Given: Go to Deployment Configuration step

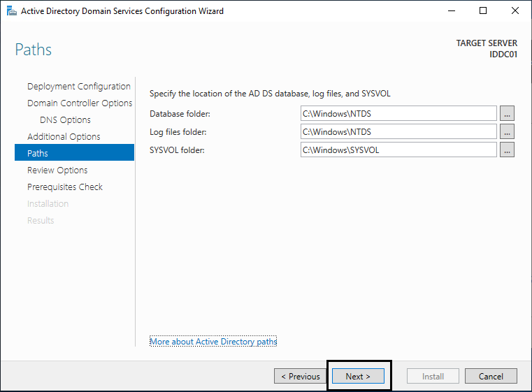Looking at the screenshot, I should click(79, 86).
